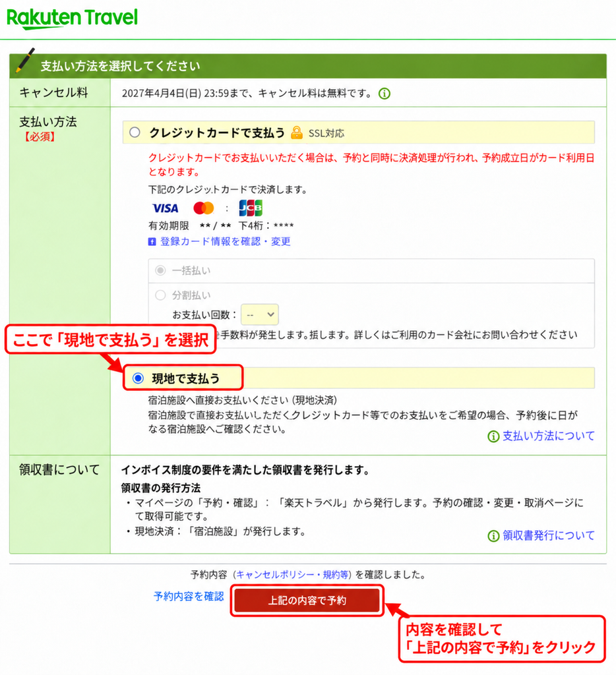The width and height of the screenshot is (616, 675).
Task: Click the JCB card logo
Action: 251,208
